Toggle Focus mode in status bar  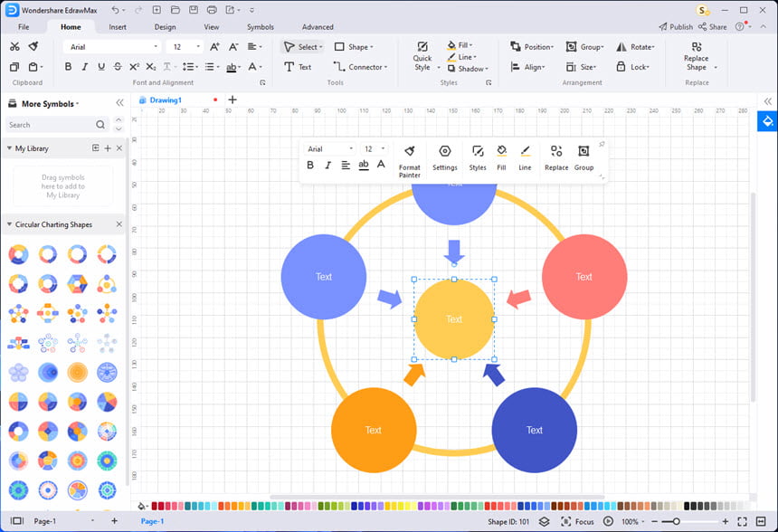577,521
